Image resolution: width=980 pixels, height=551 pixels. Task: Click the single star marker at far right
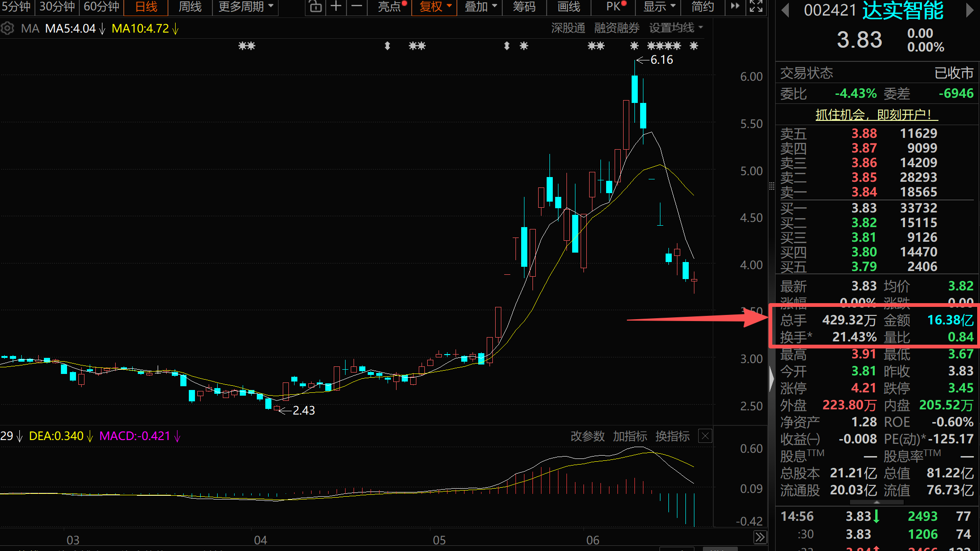point(693,46)
